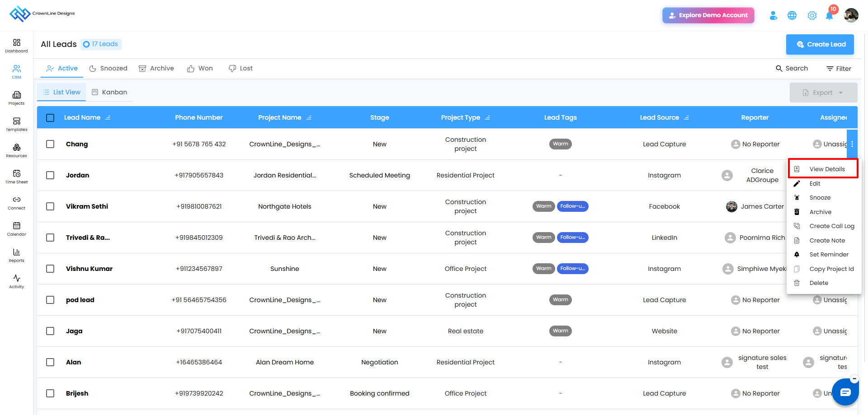Viewport: 868px width, 415px height.
Task: Open Time Sheet from the sidebar
Action: 16,177
